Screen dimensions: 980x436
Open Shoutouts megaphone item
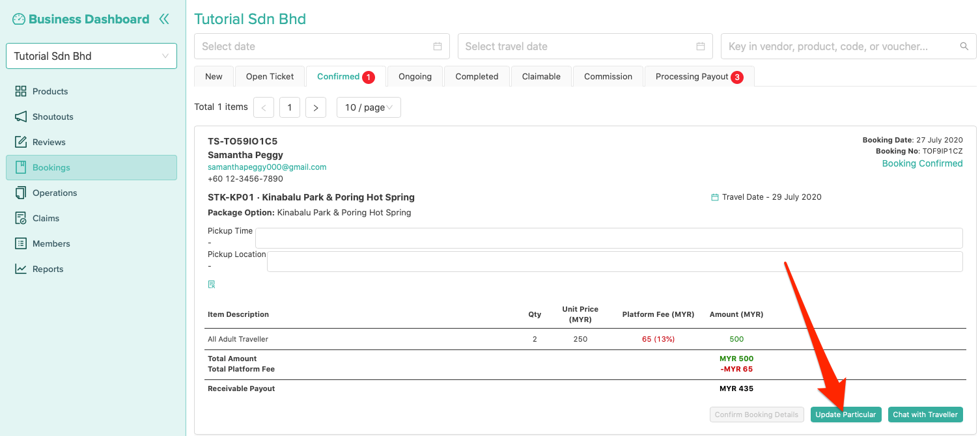(x=21, y=116)
